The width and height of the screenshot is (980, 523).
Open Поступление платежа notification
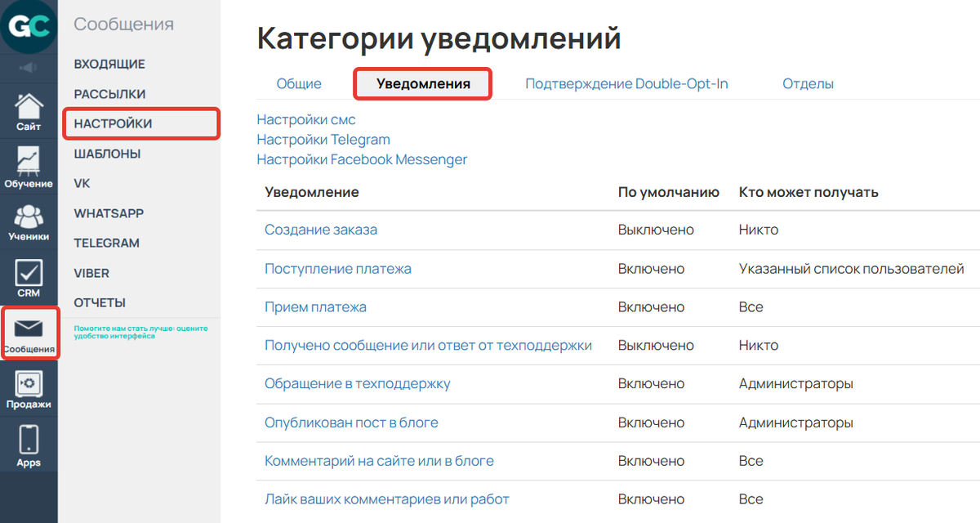338,269
